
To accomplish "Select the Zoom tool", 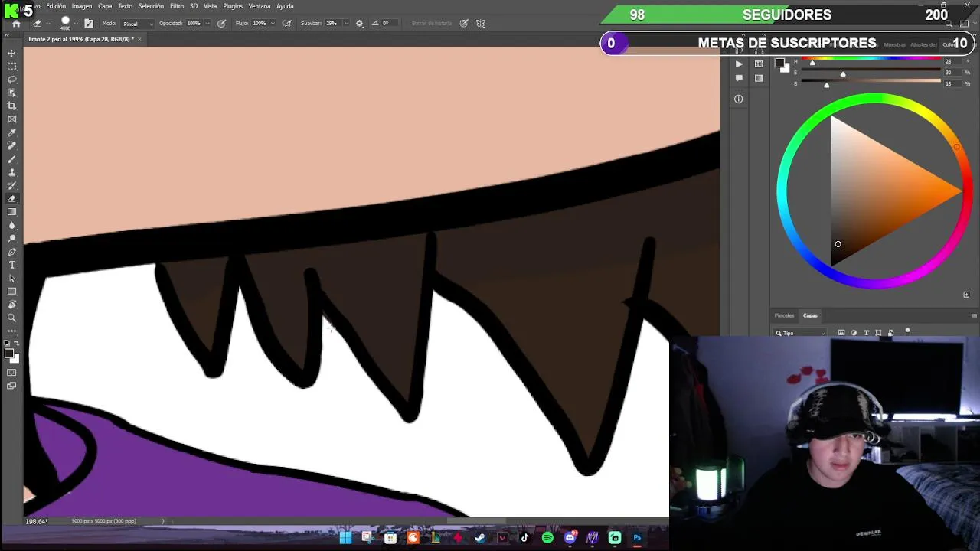I will [x=12, y=318].
